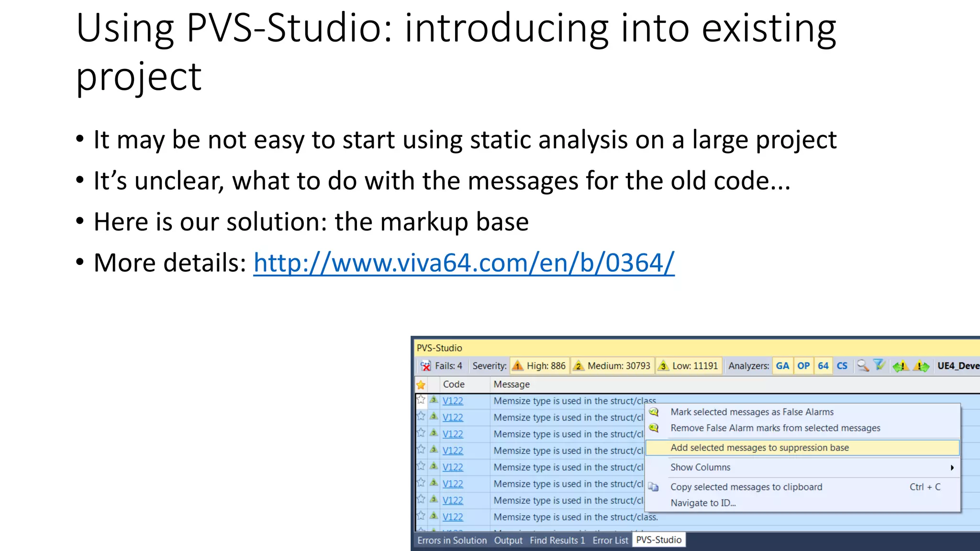Viewport: 980px width, 551px height.
Task: Switch to the Error List tab
Action: [610, 540]
